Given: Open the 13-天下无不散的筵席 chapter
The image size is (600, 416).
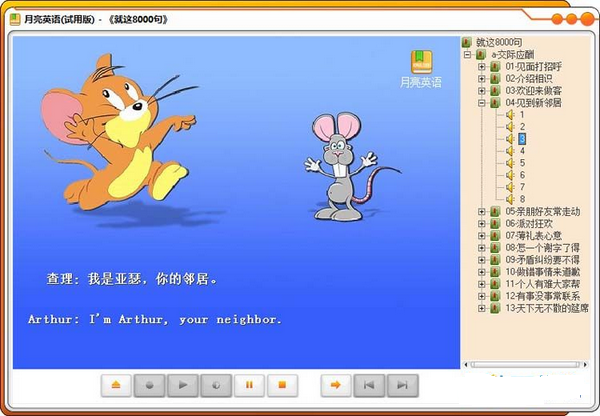Looking at the screenshot, I should click(546, 308).
